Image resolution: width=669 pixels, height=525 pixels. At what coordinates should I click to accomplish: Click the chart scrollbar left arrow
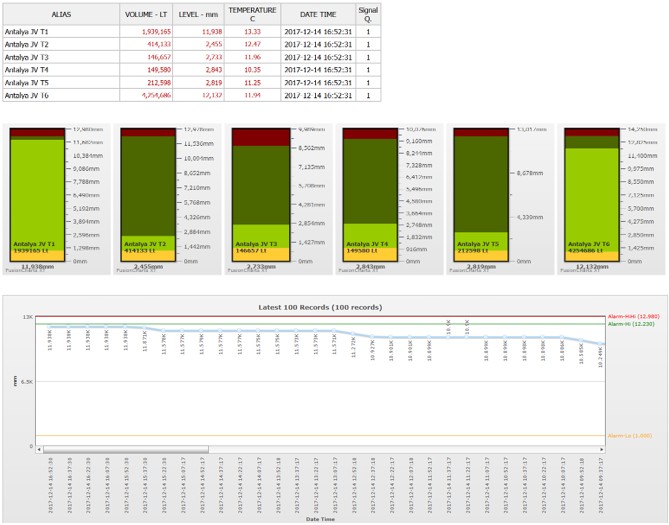[38, 449]
